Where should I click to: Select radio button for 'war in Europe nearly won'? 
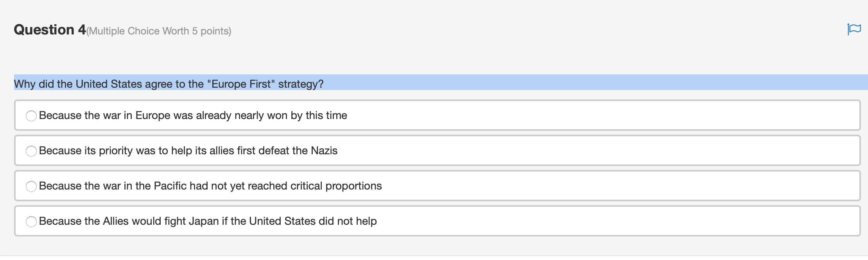point(31,116)
